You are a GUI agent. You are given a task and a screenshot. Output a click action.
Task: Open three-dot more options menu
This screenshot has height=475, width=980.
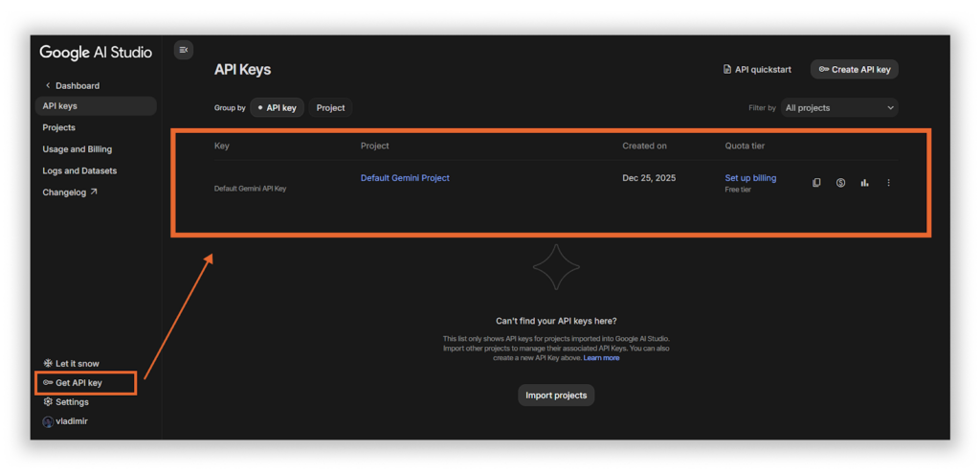coord(888,183)
